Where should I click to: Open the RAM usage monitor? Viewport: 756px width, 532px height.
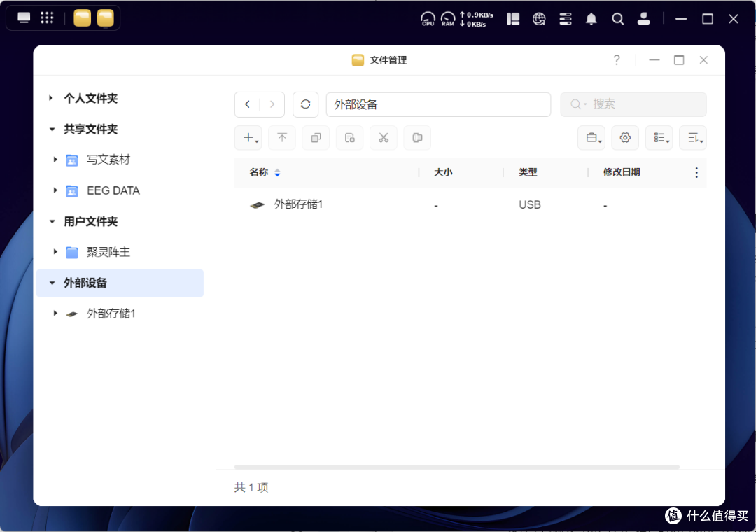click(x=448, y=19)
